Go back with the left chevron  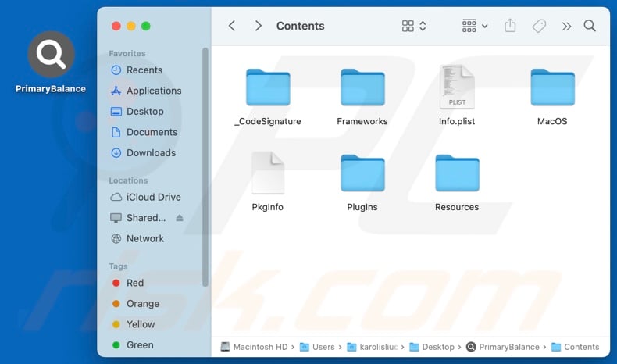point(232,26)
